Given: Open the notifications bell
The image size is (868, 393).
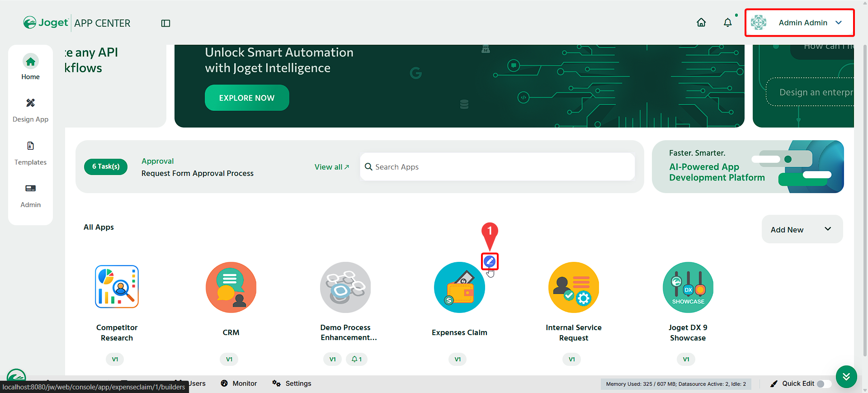Looking at the screenshot, I should 727,23.
